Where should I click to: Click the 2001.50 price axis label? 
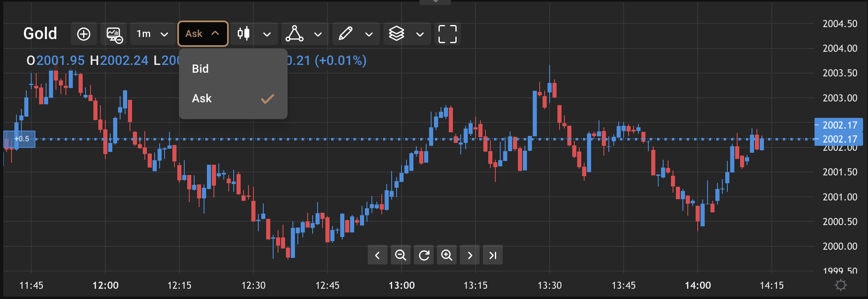[840, 172]
